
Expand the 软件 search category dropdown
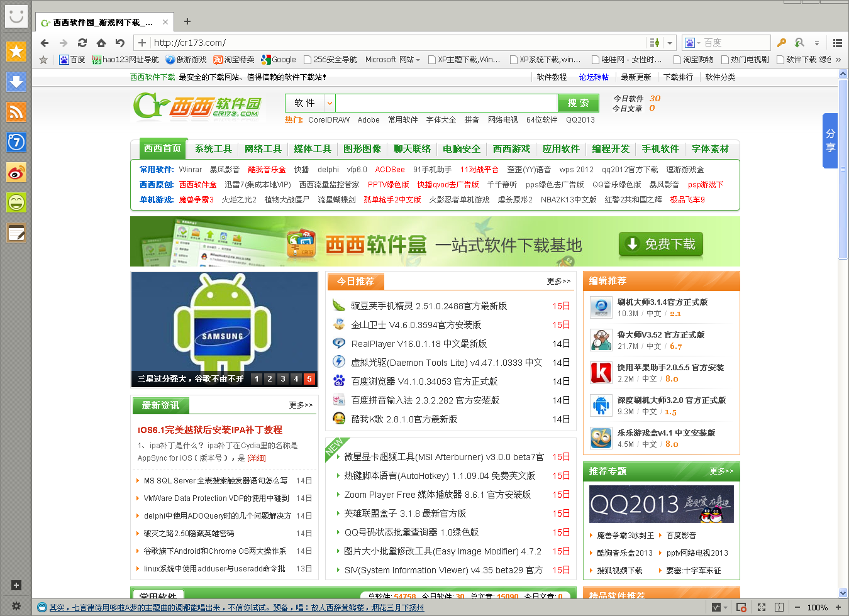330,103
